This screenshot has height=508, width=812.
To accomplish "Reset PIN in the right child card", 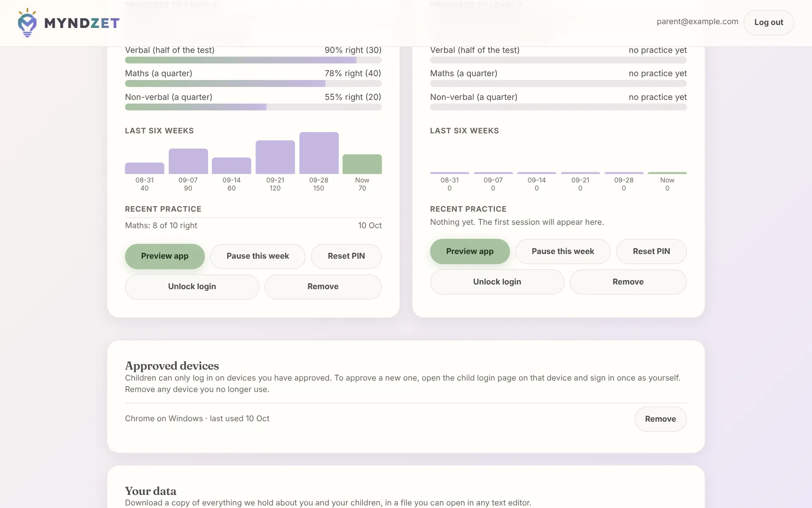I will point(651,251).
